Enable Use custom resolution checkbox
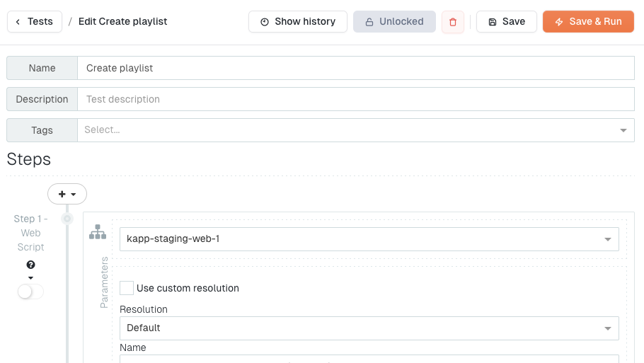Viewport: 644px width, 363px height. [127, 288]
